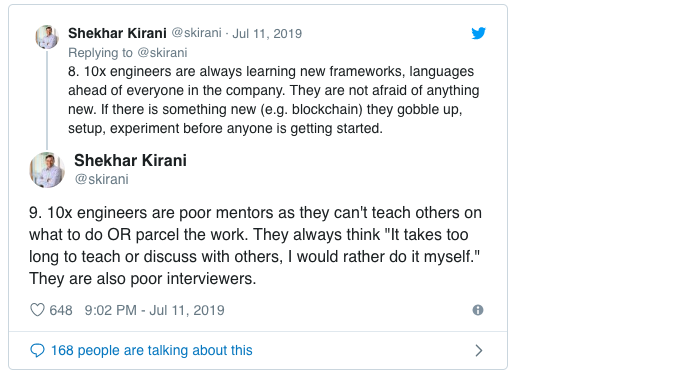This screenshot has height=377, width=679.
Task: Click 'Replying to @skirani' mention link
Action: tap(128, 52)
